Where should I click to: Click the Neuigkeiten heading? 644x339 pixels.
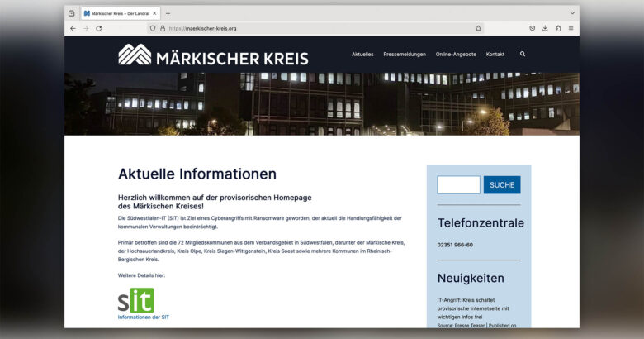coord(471,278)
